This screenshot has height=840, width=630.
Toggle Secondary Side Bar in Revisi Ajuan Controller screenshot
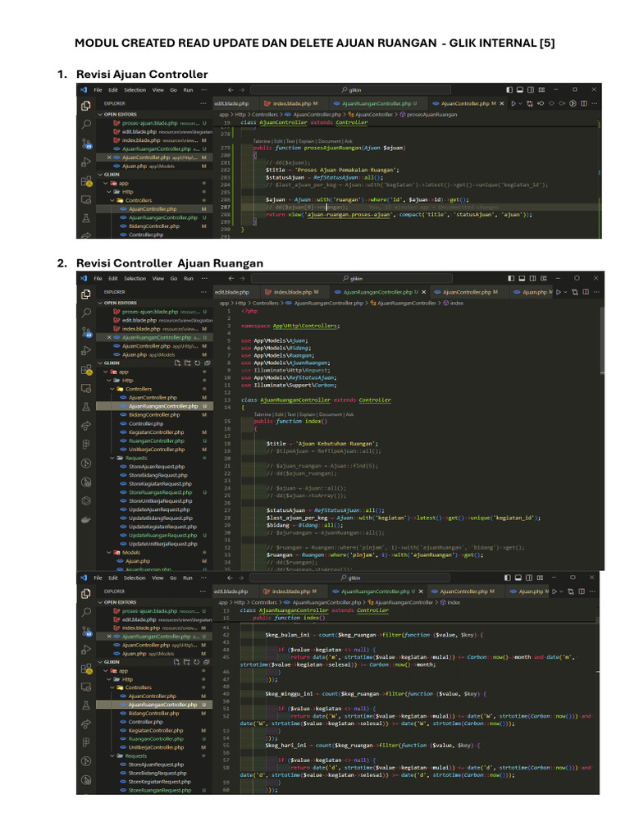(x=531, y=89)
